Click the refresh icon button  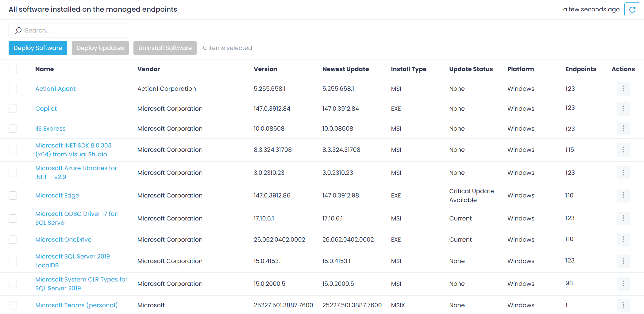click(632, 10)
